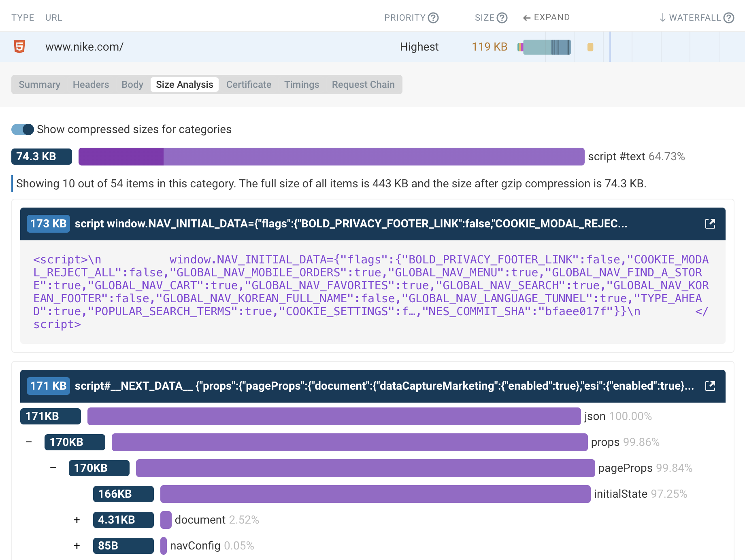This screenshot has height=560, width=745.
Task: Sort by Waterfall column header
Action: click(690, 18)
